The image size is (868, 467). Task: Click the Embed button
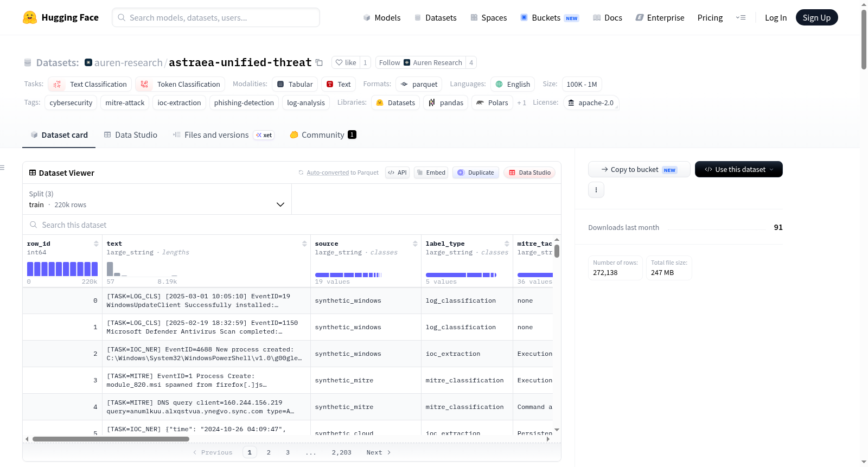(431, 172)
